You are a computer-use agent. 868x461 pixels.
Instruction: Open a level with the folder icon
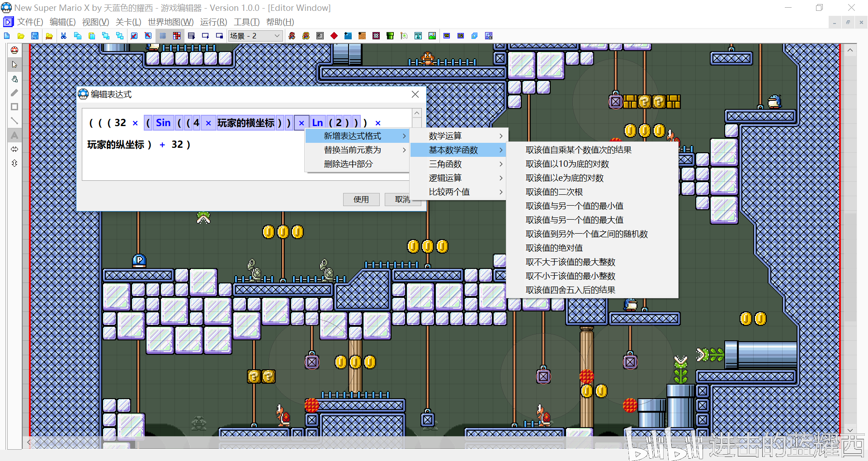pyautogui.click(x=21, y=36)
